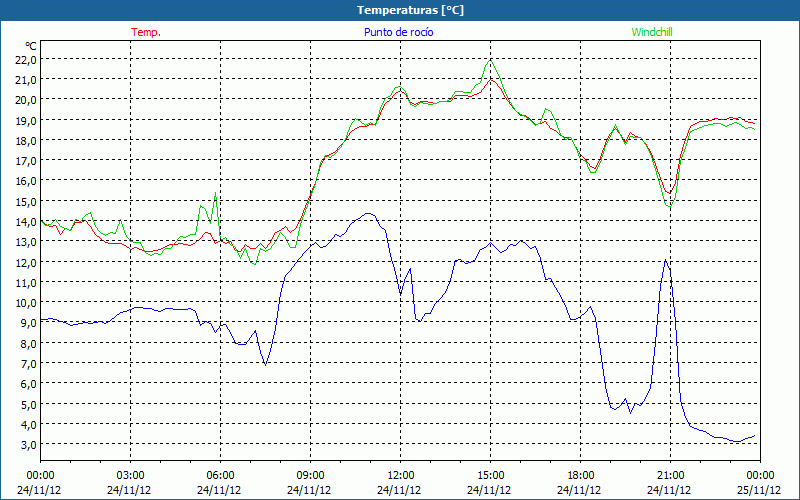Click the 19,0 y-axis value
This screenshot has height=500, width=800.
27,120
